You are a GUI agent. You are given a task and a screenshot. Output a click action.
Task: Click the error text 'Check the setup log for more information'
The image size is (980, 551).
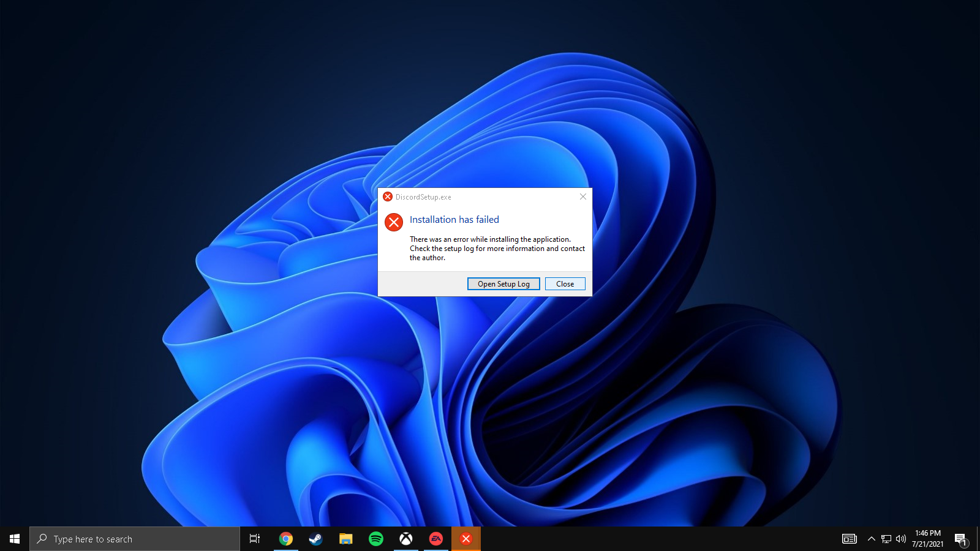[x=477, y=249]
